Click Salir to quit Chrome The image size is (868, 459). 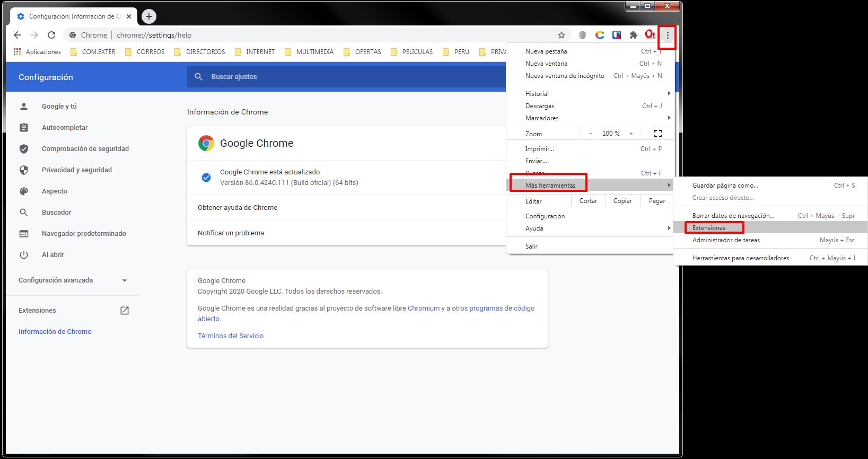tap(590, 246)
